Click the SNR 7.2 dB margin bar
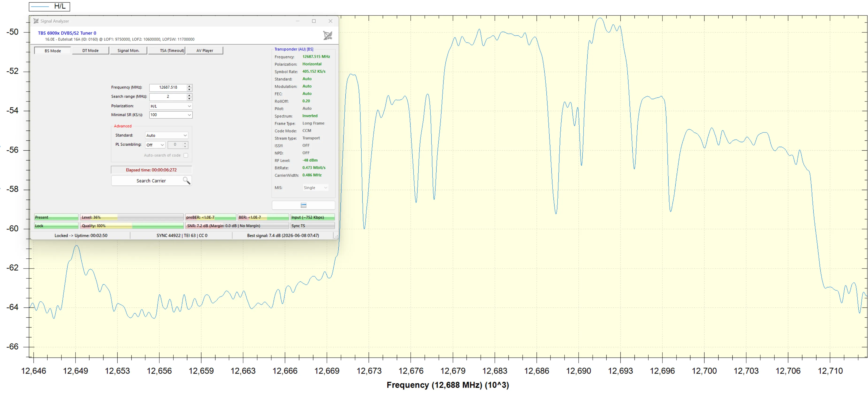 pyautogui.click(x=237, y=226)
